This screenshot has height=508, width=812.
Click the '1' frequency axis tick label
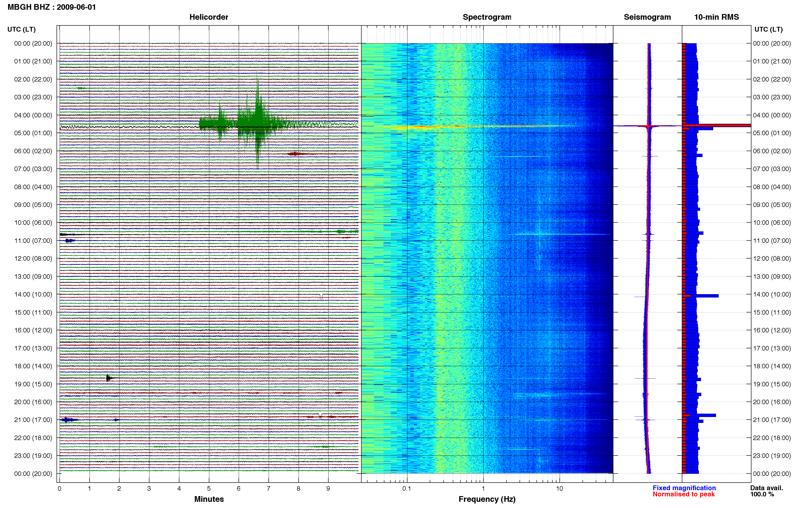tap(483, 488)
